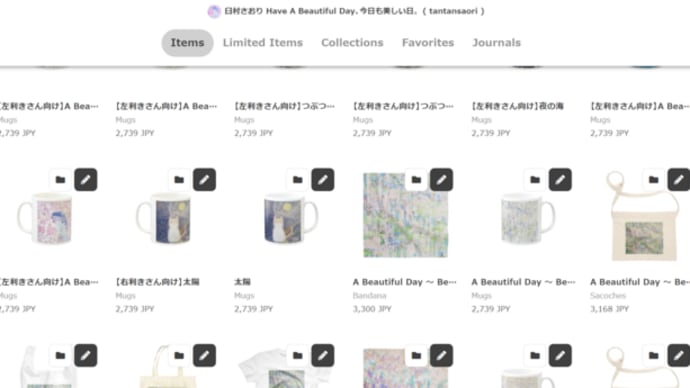This screenshot has width=690, height=388.
Task: Click folder icon on the tote bag item
Action: tap(179, 355)
